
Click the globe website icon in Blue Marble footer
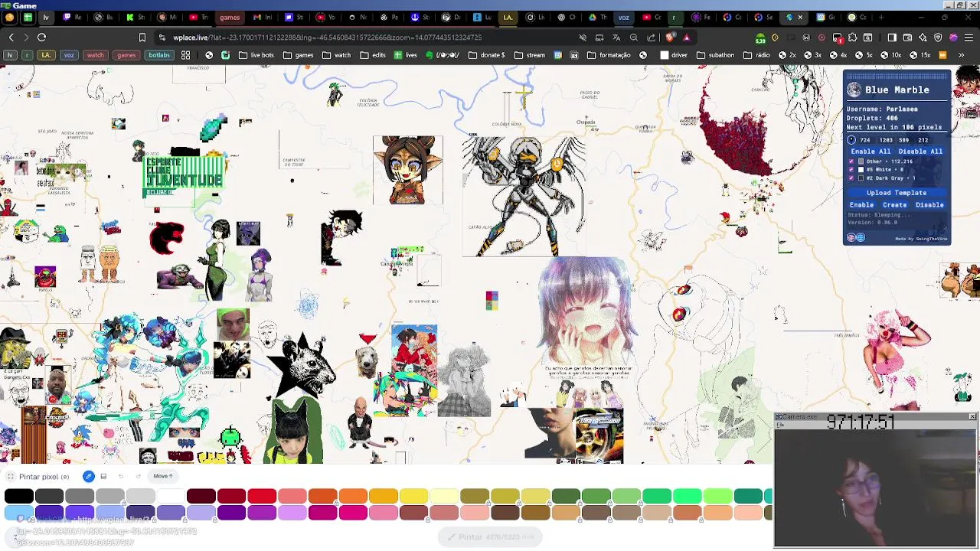861,238
